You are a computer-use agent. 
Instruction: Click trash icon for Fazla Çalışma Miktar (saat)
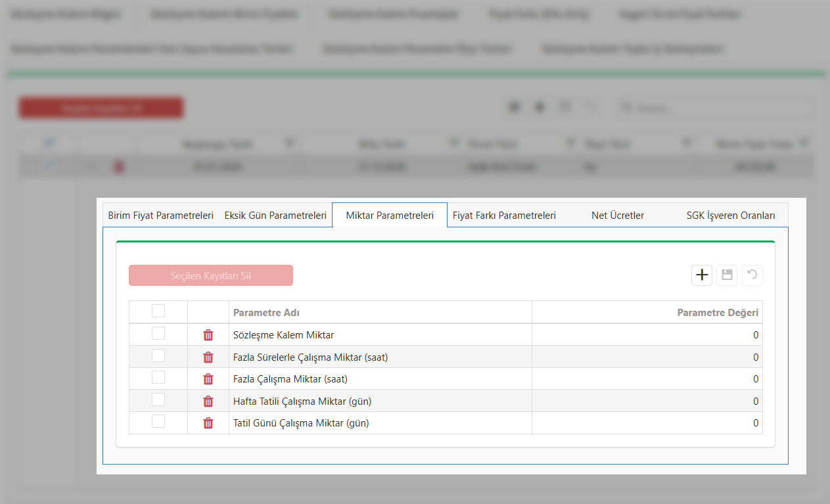pyautogui.click(x=208, y=379)
